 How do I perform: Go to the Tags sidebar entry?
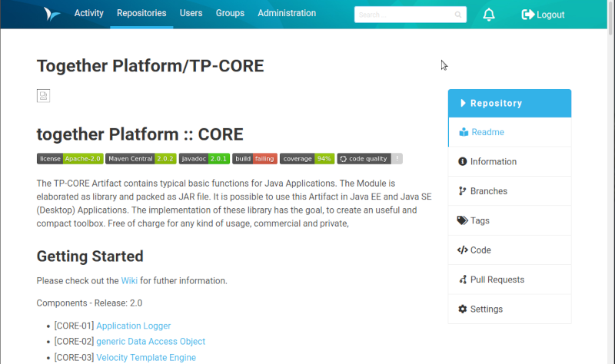pos(510,220)
